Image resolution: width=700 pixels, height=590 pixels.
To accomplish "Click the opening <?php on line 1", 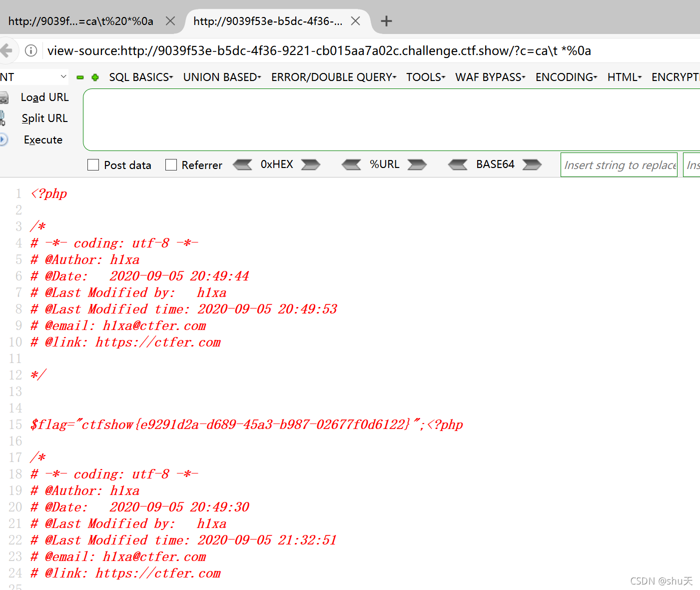I will pyautogui.click(x=48, y=193).
